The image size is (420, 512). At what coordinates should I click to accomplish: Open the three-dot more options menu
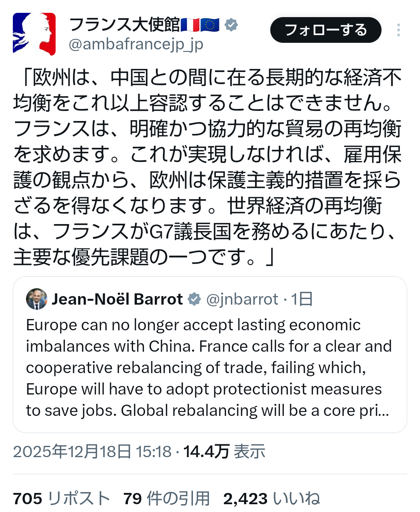tap(398, 30)
